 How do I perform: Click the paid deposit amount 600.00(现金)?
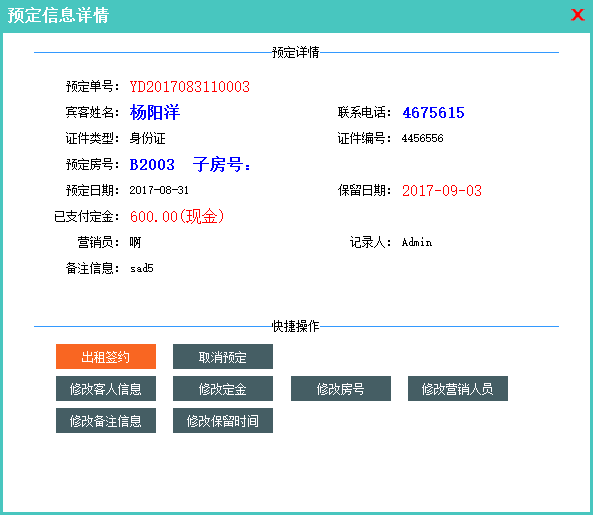(x=177, y=217)
